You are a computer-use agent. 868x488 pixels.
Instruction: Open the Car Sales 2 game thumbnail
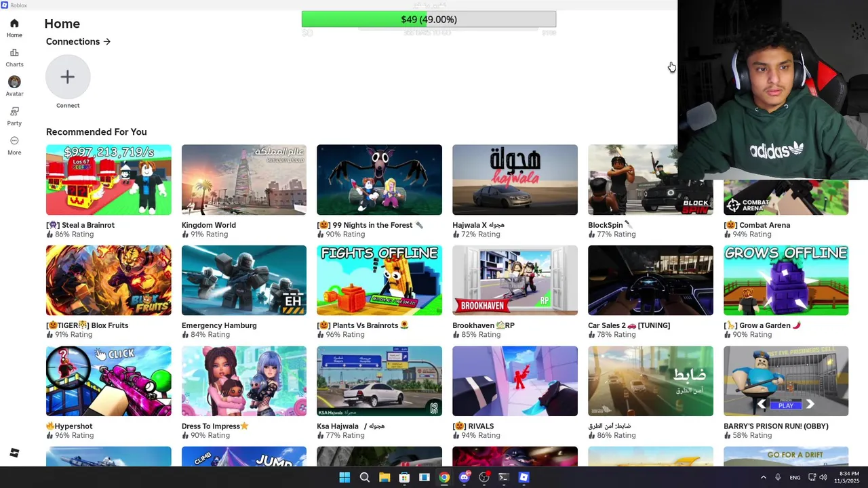650,281
